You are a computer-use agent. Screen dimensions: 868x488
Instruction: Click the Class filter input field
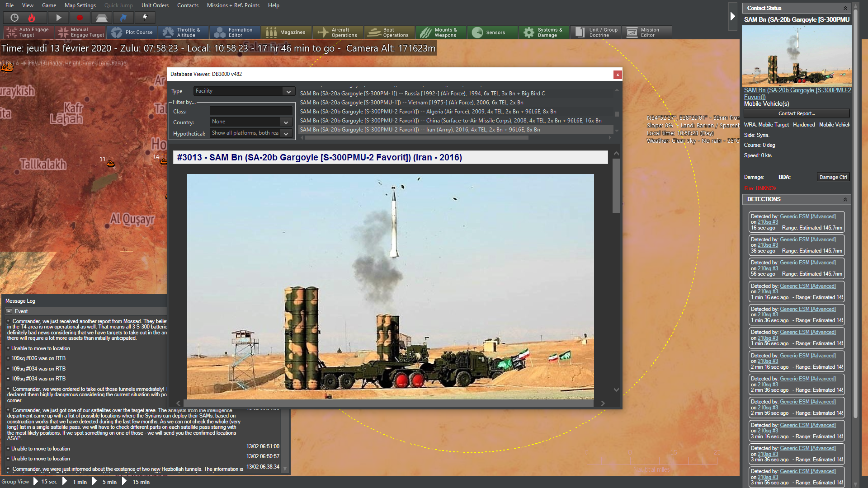pyautogui.click(x=251, y=111)
